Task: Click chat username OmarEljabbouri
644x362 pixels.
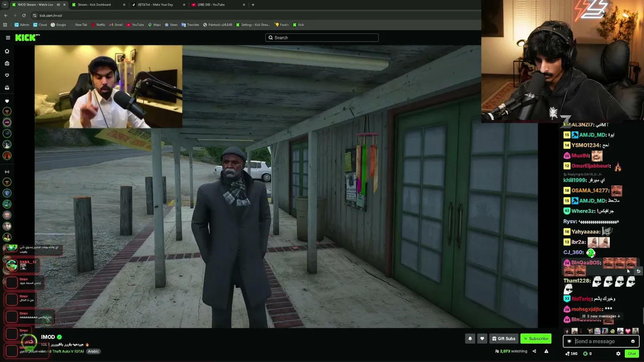Action: click(x=591, y=166)
